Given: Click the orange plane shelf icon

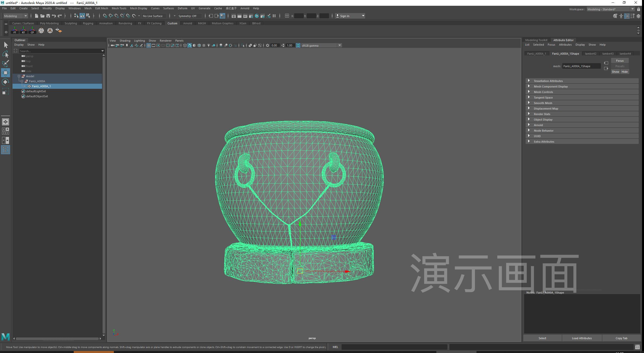Looking at the screenshot, I should pos(59,31).
